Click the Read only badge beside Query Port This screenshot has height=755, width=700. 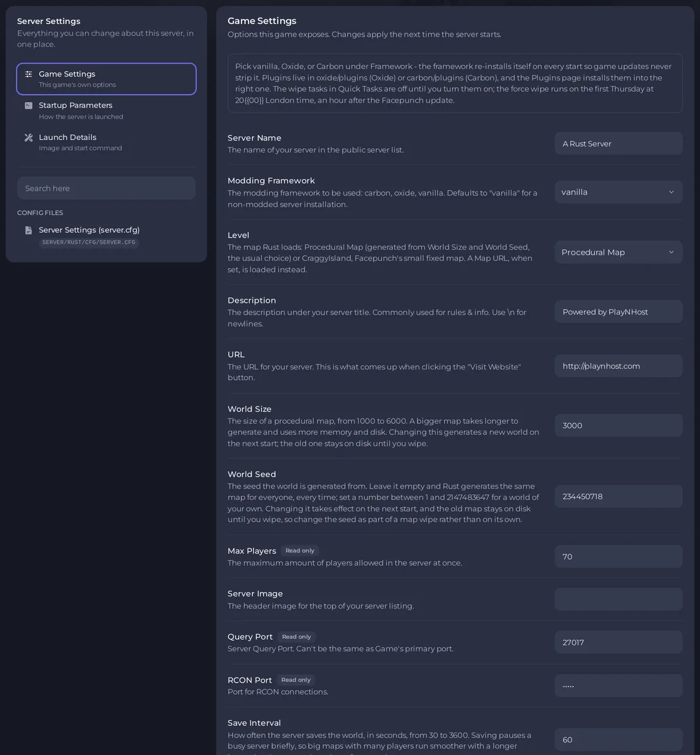[x=296, y=637]
